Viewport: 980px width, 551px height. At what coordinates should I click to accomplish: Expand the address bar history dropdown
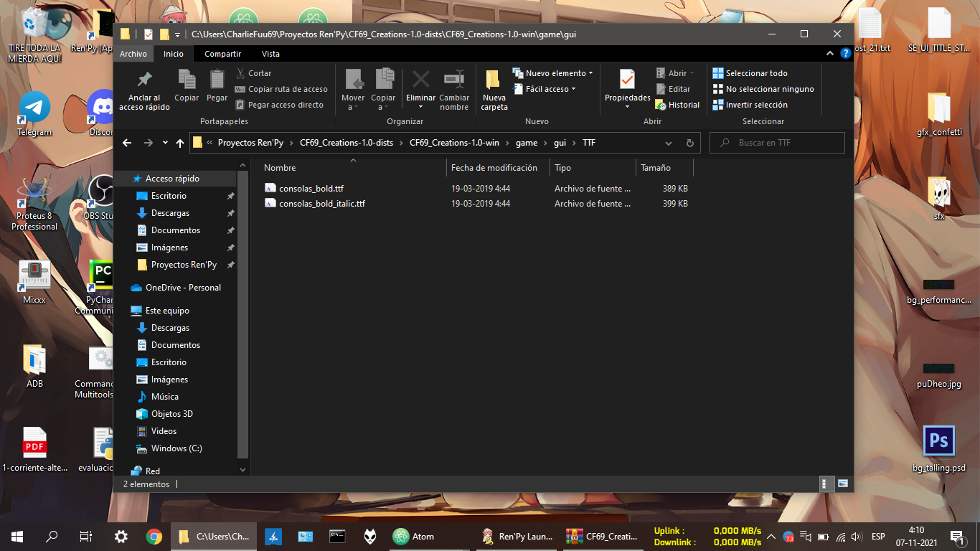coord(669,143)
